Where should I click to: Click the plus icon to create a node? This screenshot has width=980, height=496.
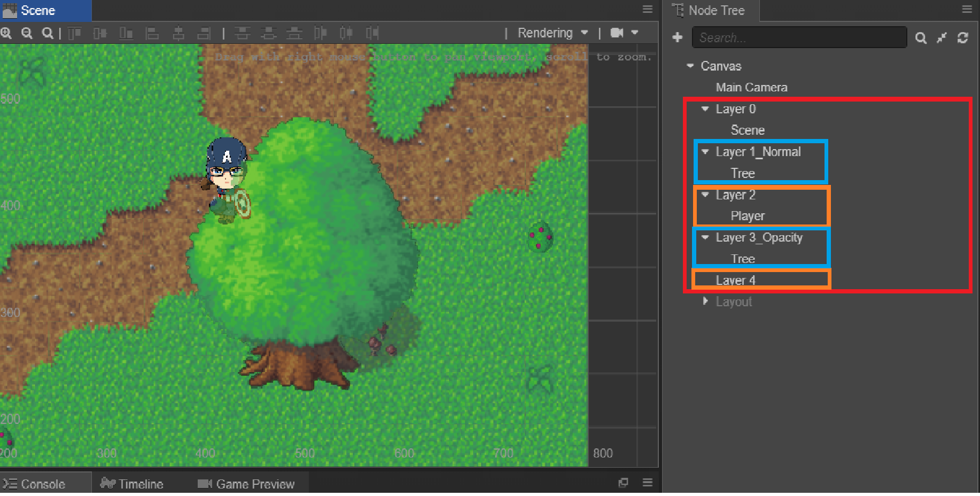tap(678, 37)
